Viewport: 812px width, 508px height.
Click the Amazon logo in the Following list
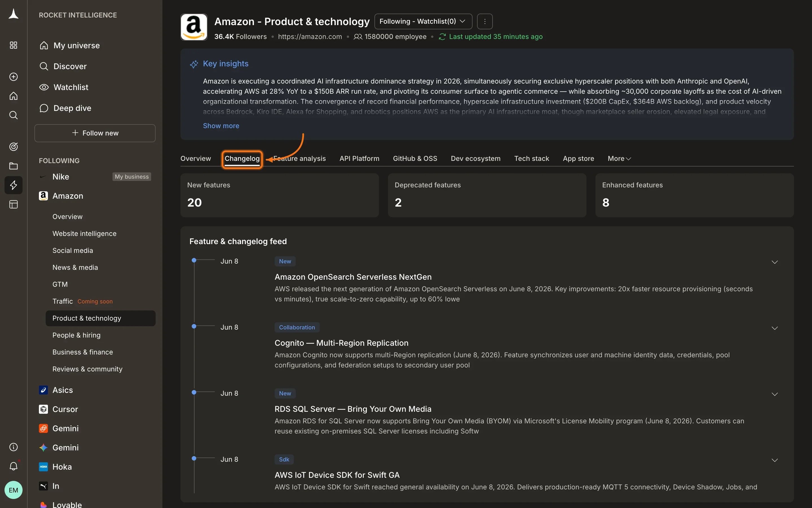click(x=43, y=196)
